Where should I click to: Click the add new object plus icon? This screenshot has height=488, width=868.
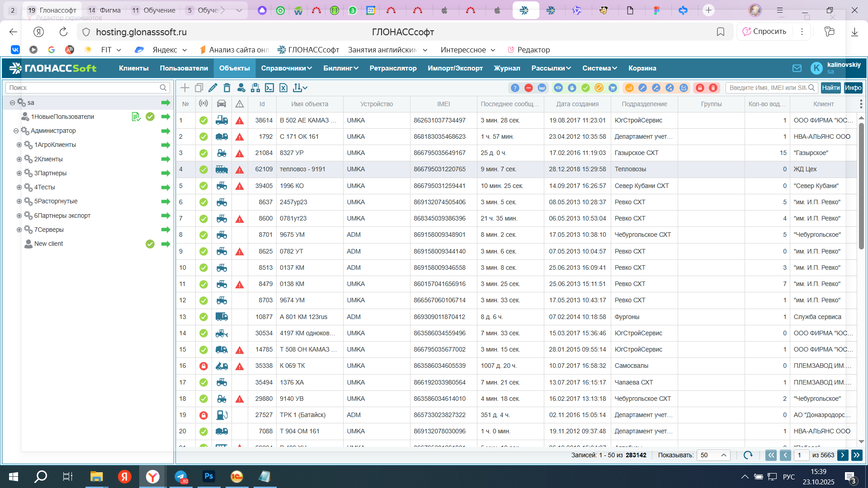click(x=184, y=88)
